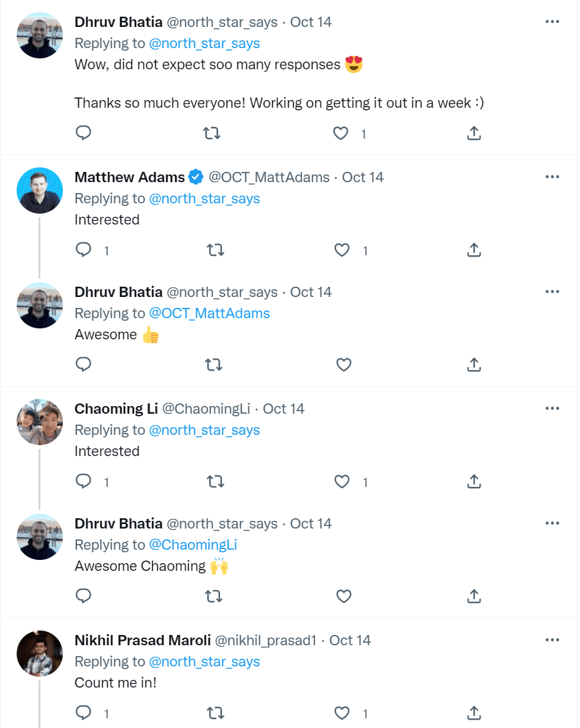Open more options on Matthew Adams' tweet

[552, 177]
